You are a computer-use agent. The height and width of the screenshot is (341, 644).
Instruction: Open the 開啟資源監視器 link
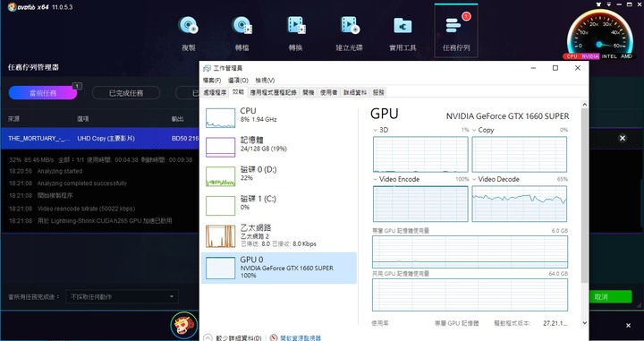click(301, 337)
